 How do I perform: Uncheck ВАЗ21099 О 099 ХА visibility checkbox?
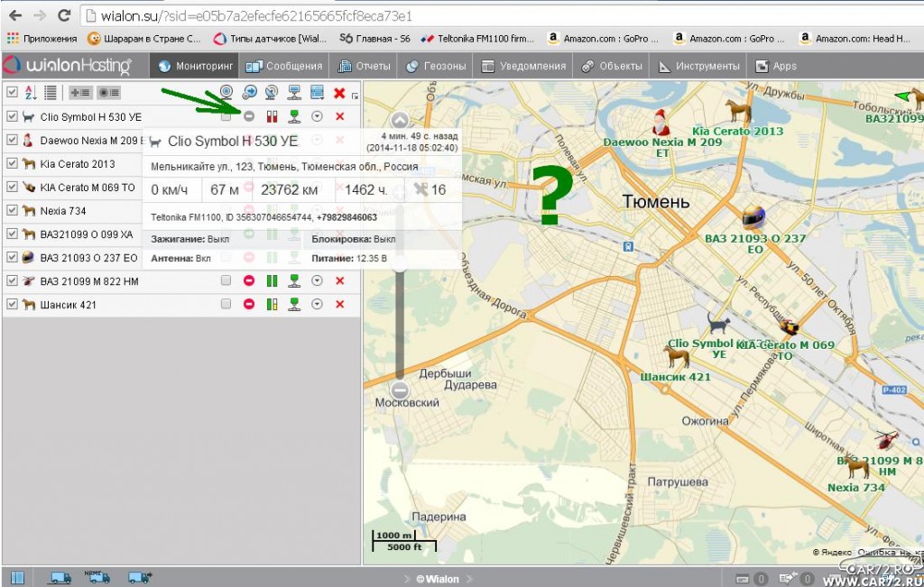click(12, 234)
